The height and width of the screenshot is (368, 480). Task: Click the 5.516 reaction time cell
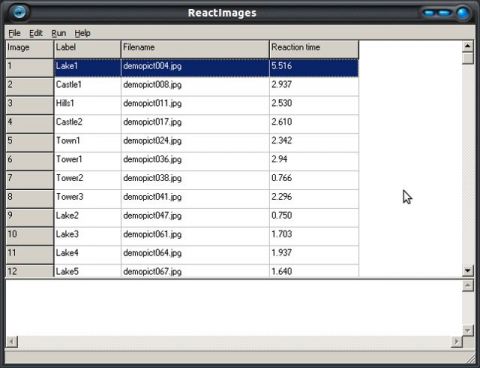[314, 68]
